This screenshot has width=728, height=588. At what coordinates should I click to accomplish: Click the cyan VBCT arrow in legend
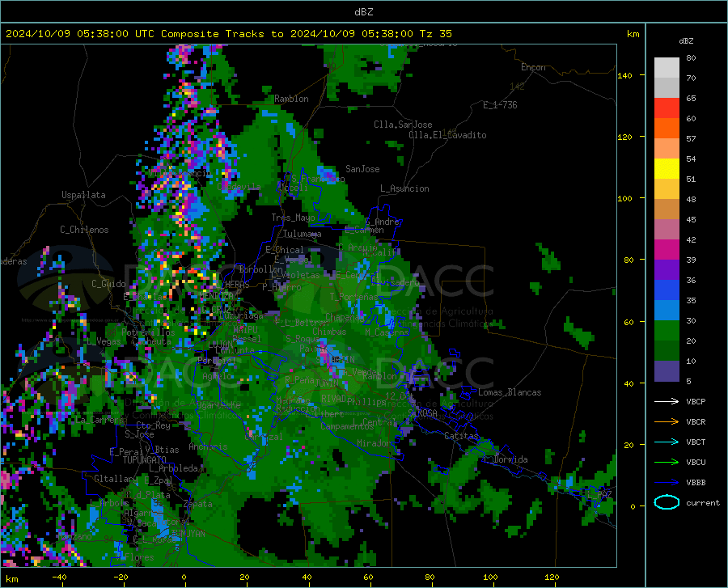click(x=667, y=442)
